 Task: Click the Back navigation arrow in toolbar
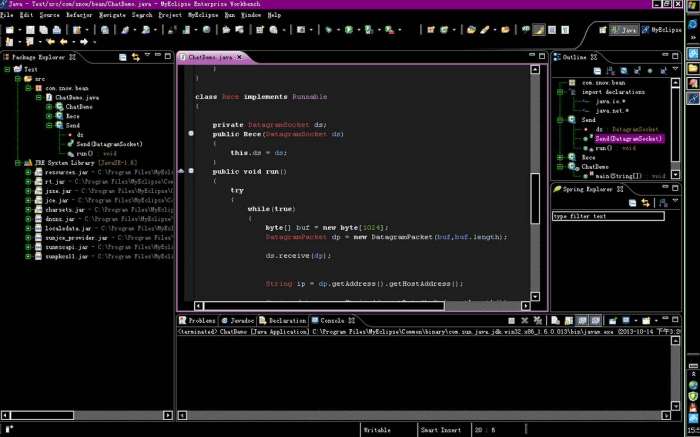65,42
